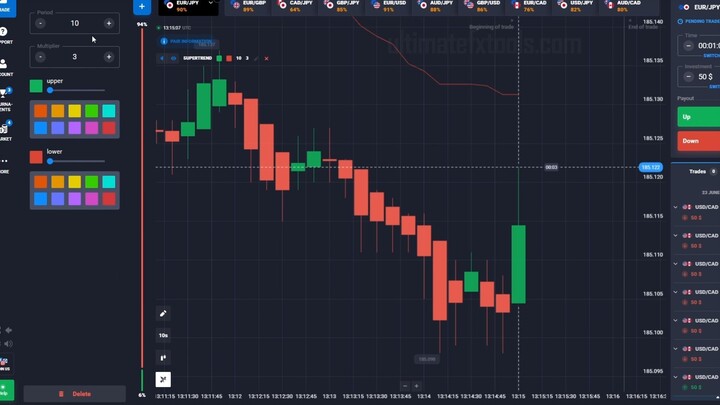Open the chart type candlestick icon
Screen dimensions: 720x405
[x=163, y=358]
